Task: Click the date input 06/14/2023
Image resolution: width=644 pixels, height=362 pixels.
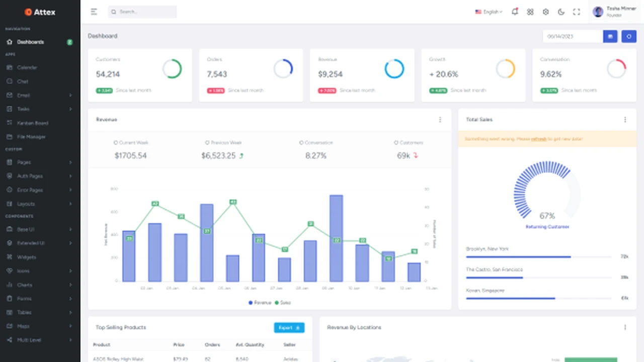Action: click(x=573, y=36)
